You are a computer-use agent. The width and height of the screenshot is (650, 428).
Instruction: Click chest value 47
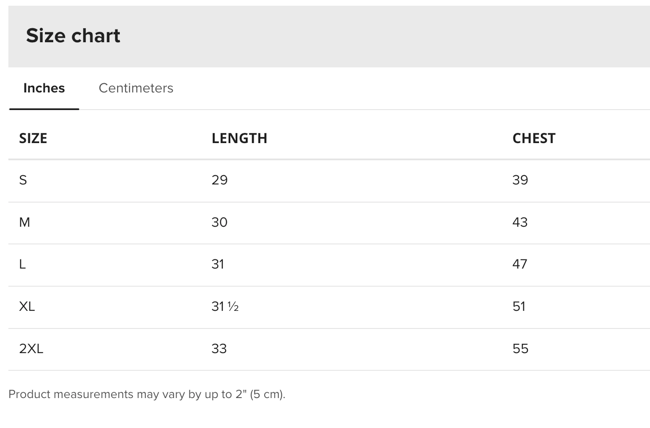(x=520, y=264)
